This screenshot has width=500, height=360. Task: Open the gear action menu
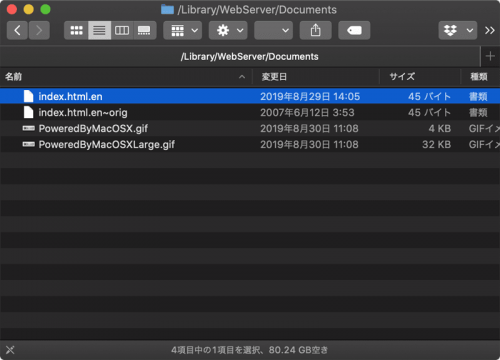click(x=228, y=30)
